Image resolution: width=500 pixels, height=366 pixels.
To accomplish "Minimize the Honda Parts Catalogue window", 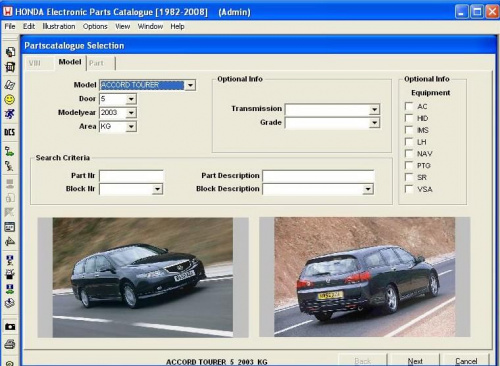I will tap(462, 12).
